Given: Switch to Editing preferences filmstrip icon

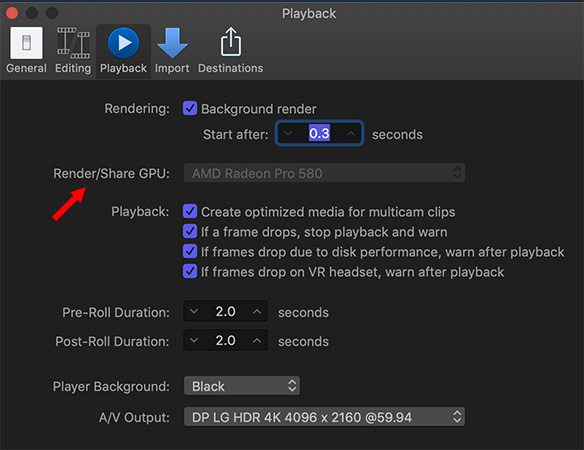Looking at the screenshot, I should click(x=73, y=43).
